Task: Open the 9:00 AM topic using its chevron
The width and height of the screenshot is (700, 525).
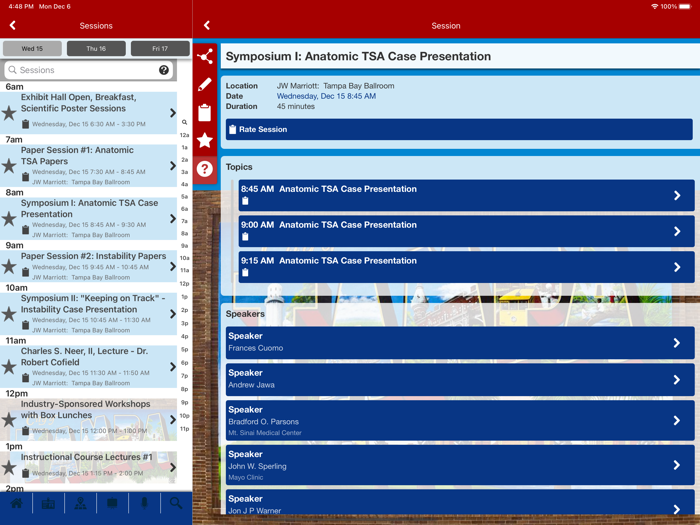Action: pos(677,231)
